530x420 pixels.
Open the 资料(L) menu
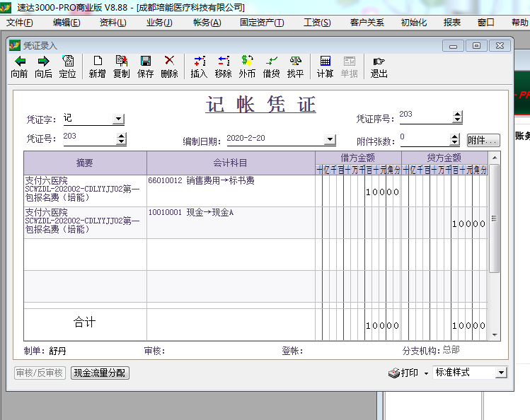coord(113,23)
